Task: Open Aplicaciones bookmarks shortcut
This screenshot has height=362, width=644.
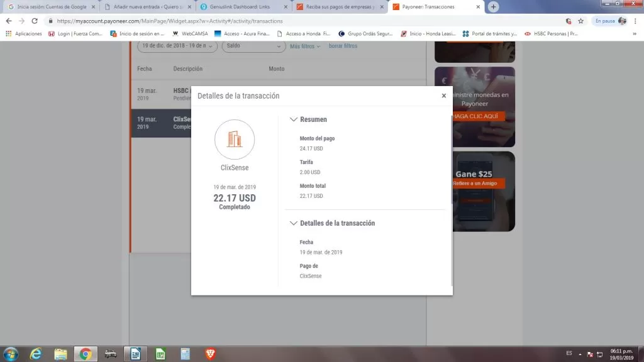Action: 23,34
